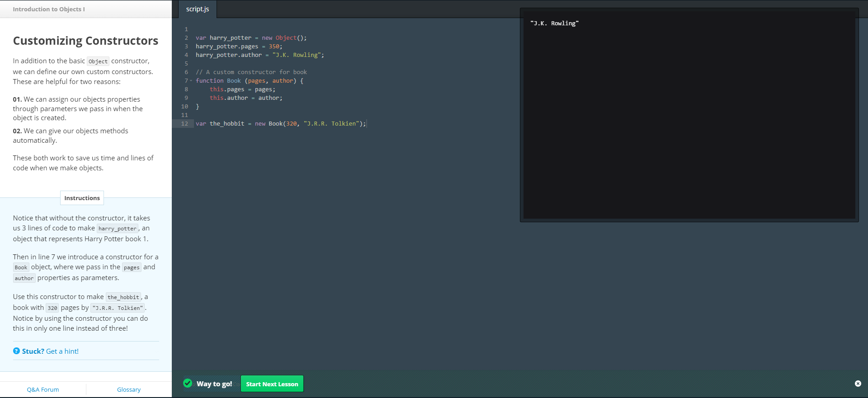
Task: Click the inline code label pages in instructions
Action: tap(132, 267)
